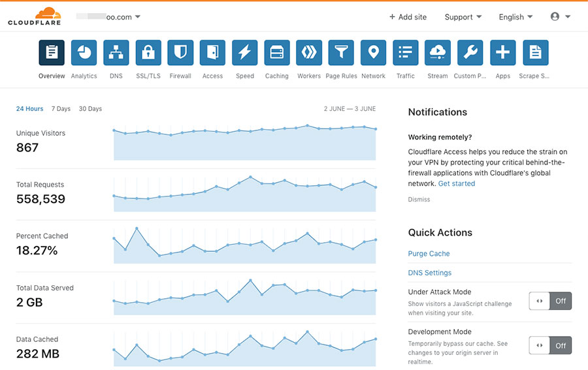Open the Traffic list icon

(x=406, y=52)
